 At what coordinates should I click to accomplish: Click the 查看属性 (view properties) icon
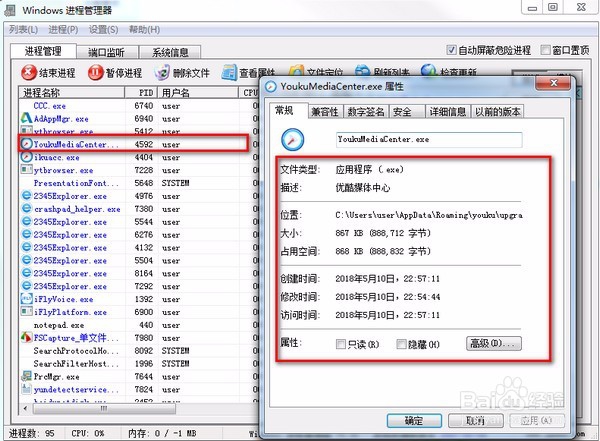[230, 72]
